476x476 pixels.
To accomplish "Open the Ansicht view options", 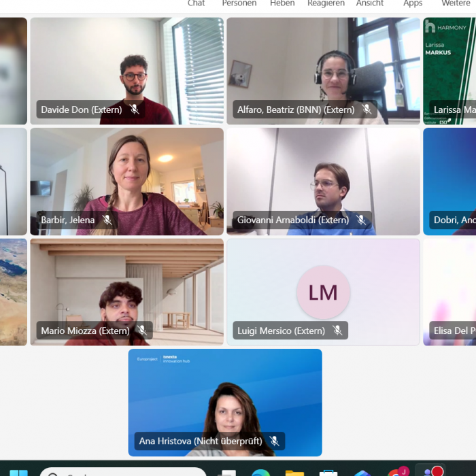I will [x=370, y=3].
